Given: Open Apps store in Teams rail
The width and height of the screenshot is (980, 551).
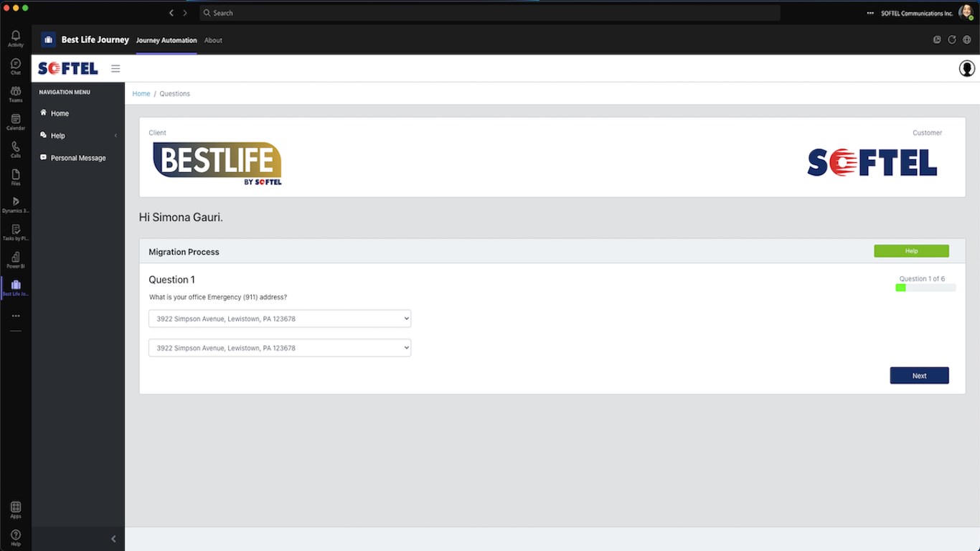Looking at the screenshot, I should click(16, 510).
